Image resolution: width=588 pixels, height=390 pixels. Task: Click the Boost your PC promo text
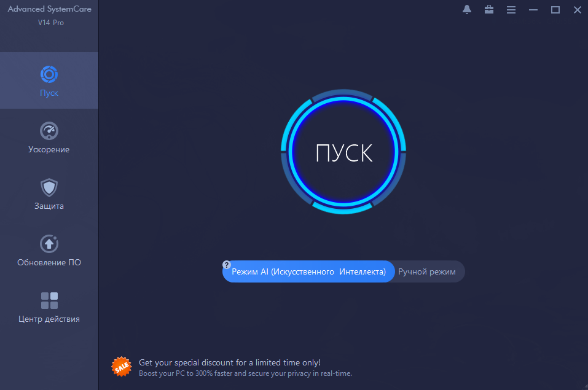pos(245,373)
